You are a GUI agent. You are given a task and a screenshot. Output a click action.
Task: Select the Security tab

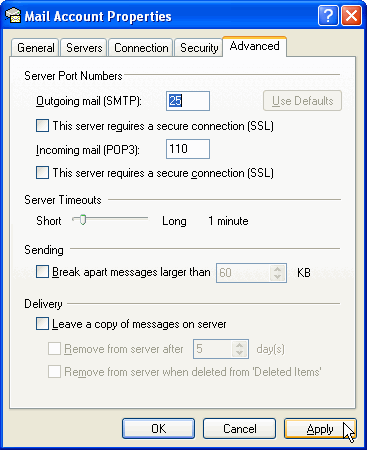pyautogui.click(x=199, y=48)
